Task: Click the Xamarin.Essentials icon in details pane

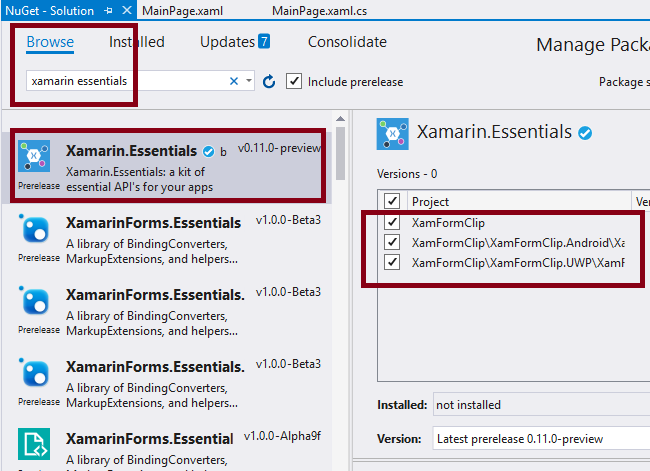Action: [x=393, y=134]
